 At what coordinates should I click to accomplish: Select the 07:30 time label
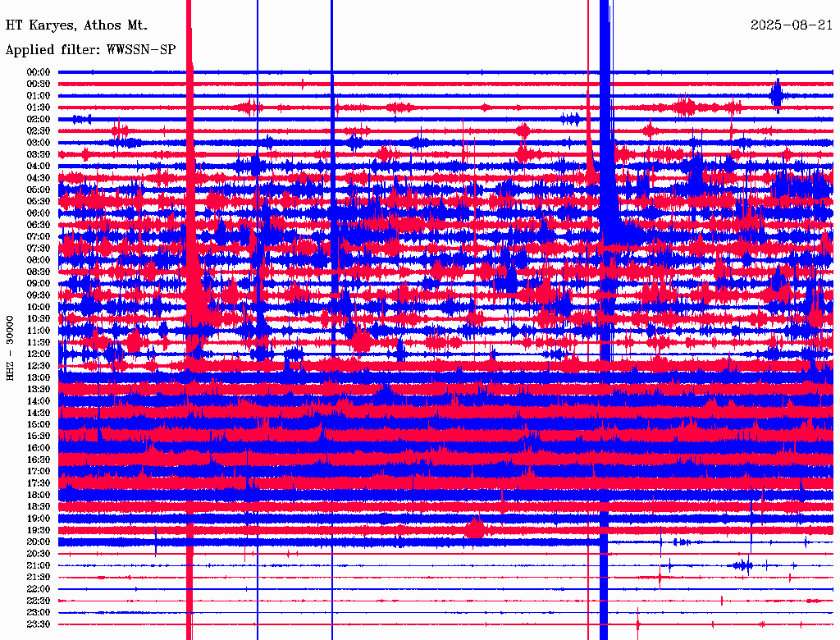coord(39,249)
